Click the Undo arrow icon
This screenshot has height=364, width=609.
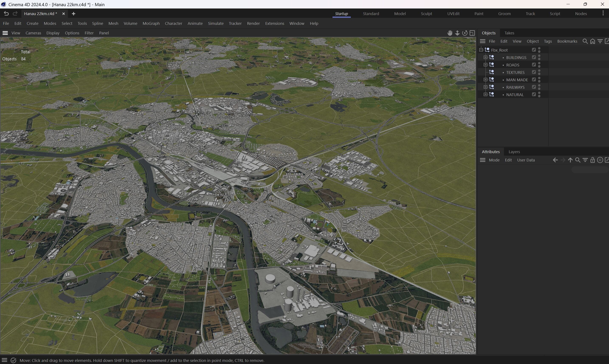click(6, 14)
